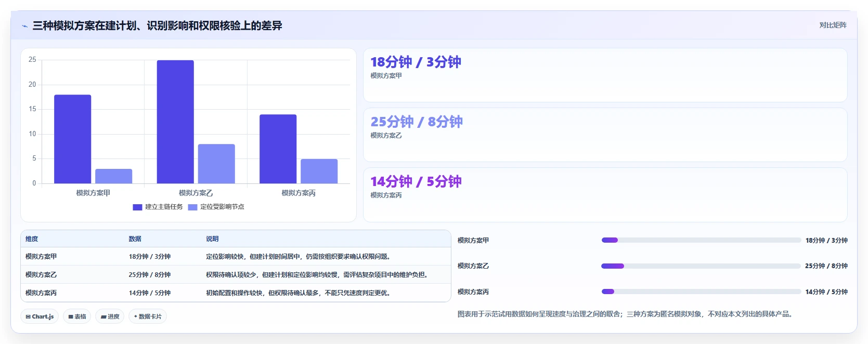This screenshot has width=868, height=344.
Task: Select table cell 模拟方案乙 in 维度 column
Action: coord(41,275)
